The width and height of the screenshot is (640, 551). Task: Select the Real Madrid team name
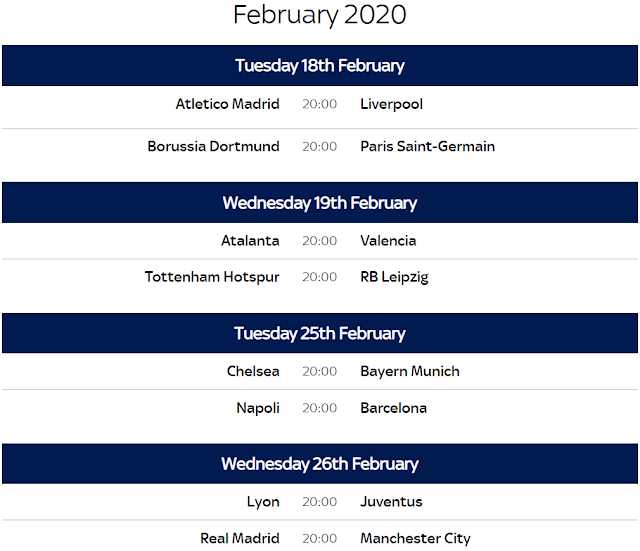click(x=240, y=538)
